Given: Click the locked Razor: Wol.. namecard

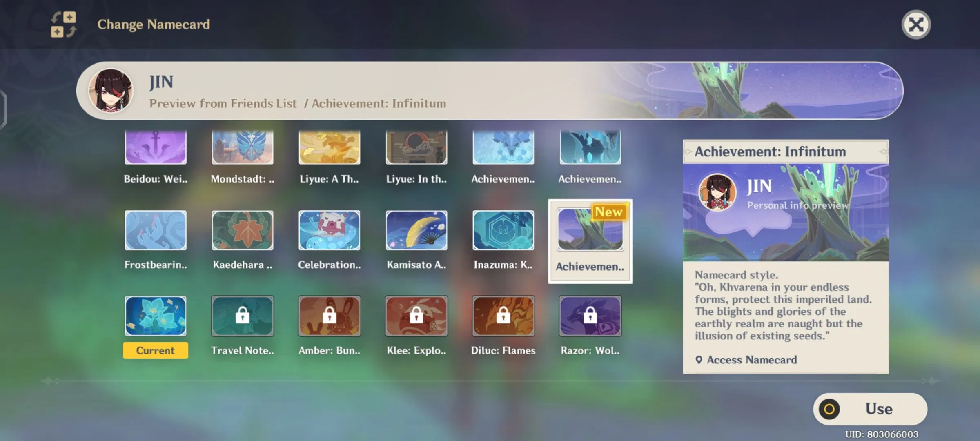Looking at the screenshot, I should coord(590,316).
